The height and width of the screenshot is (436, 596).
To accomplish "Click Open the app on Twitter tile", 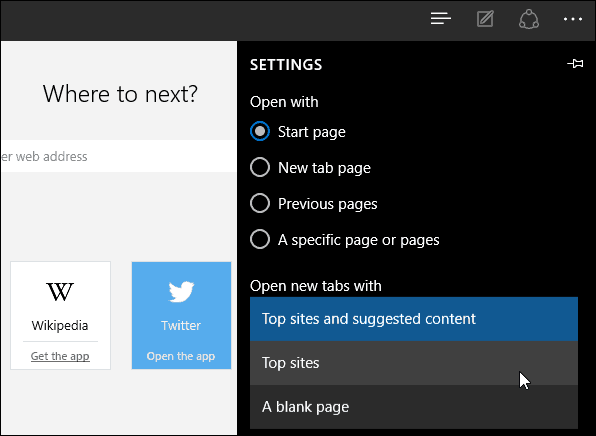I will [x=181, y=356].
